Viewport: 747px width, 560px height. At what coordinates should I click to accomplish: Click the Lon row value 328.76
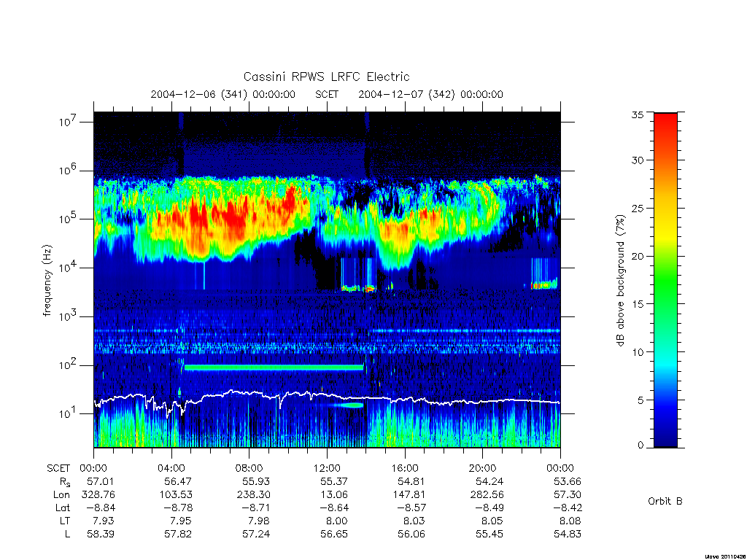coord(98,494)
